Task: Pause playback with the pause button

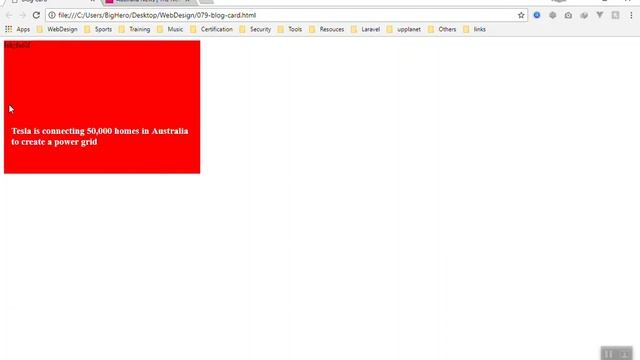Action: coord(609,354)
